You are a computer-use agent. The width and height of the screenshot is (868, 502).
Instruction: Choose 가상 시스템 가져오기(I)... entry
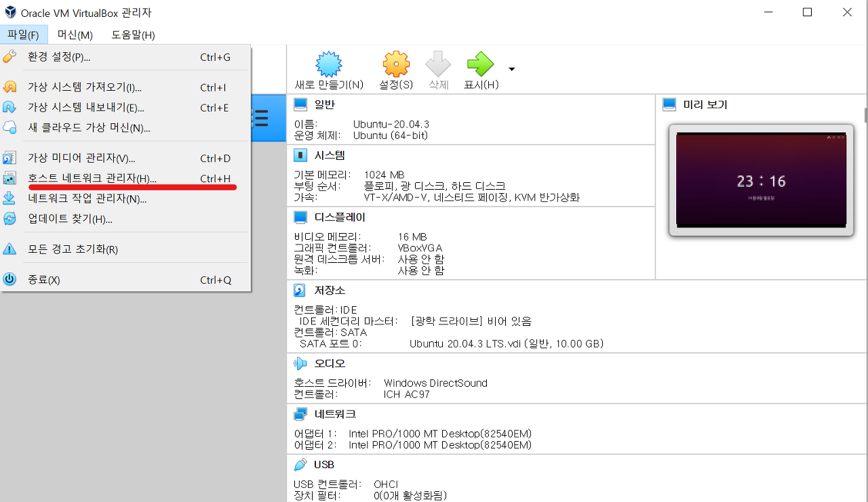click(x=125, y=87)
